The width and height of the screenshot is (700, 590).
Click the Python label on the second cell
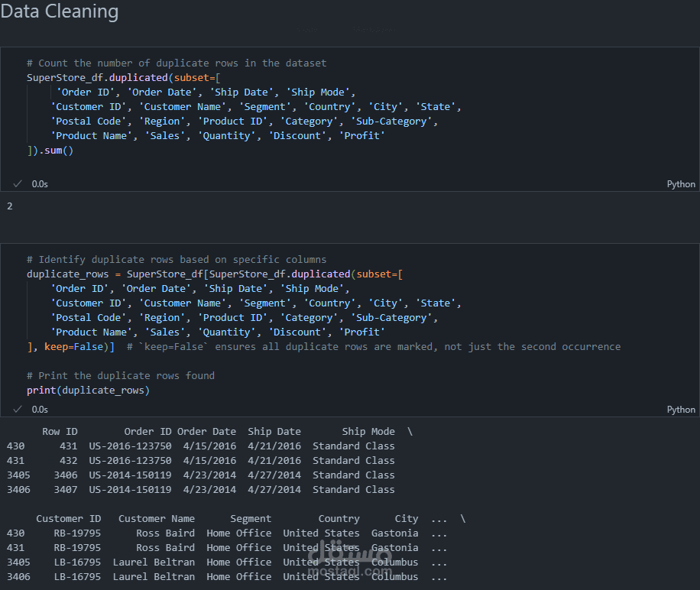(680, 409)
